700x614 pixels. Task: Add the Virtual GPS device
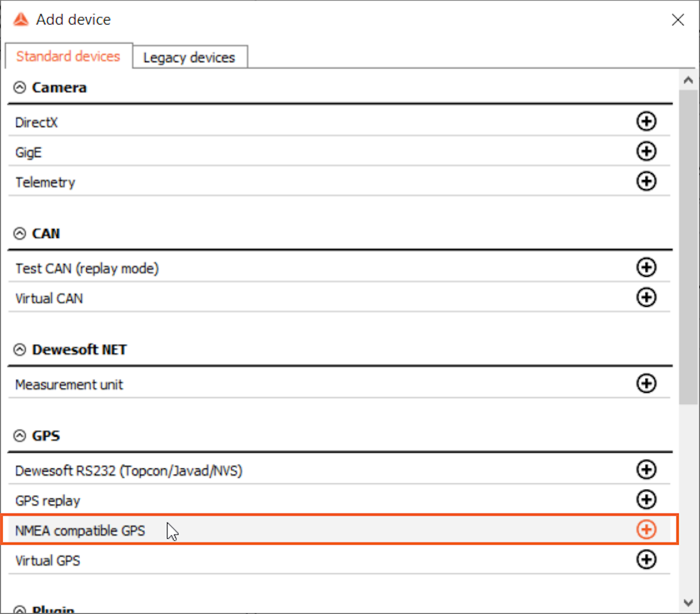[x=646, y=559]
